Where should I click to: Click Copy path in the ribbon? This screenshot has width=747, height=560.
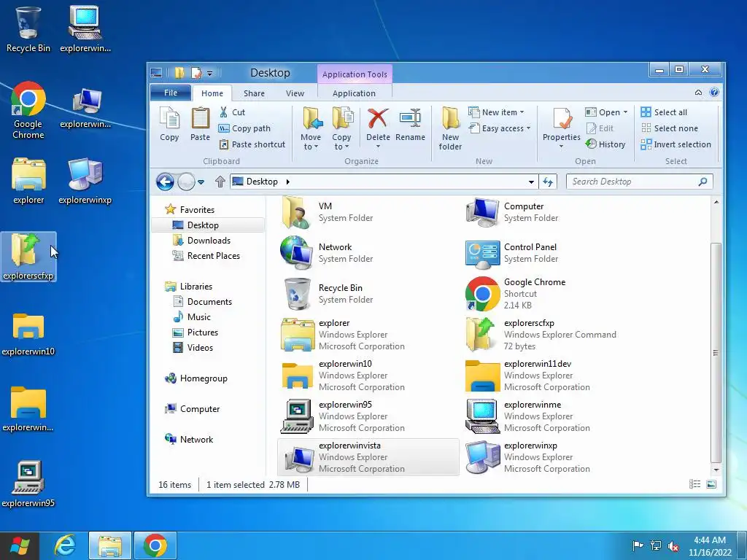tap(244, 128)
